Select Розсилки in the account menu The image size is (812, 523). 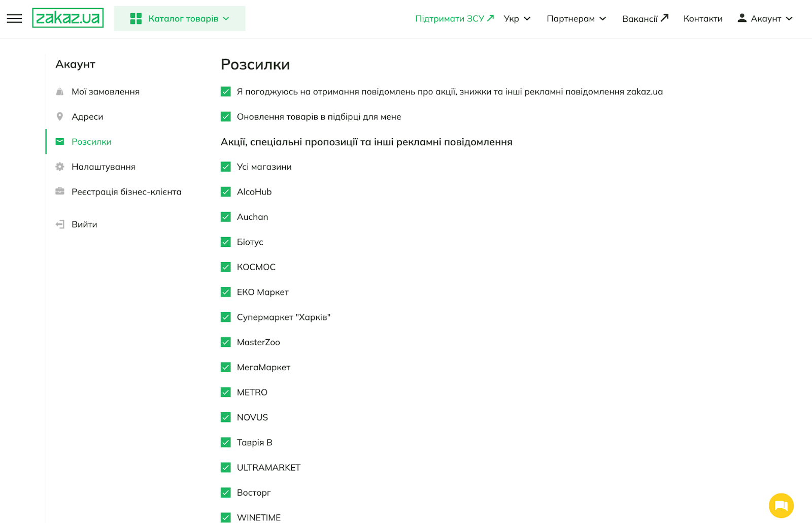coord(91,142)
